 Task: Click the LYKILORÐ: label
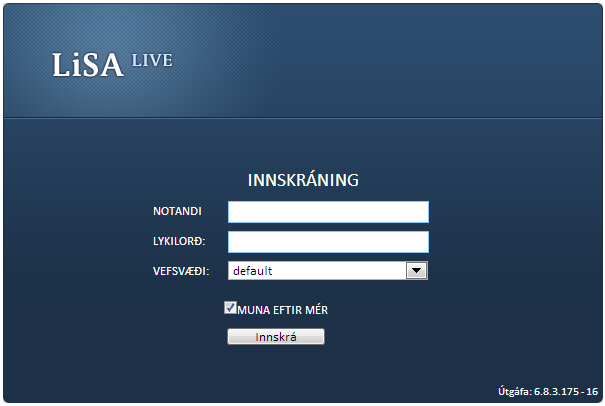click(x=179, y=242)
